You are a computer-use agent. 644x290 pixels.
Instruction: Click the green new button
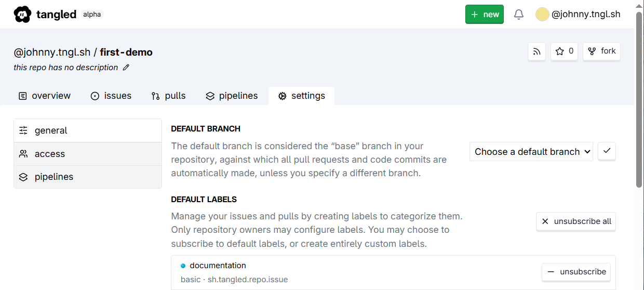pos(484,15)
